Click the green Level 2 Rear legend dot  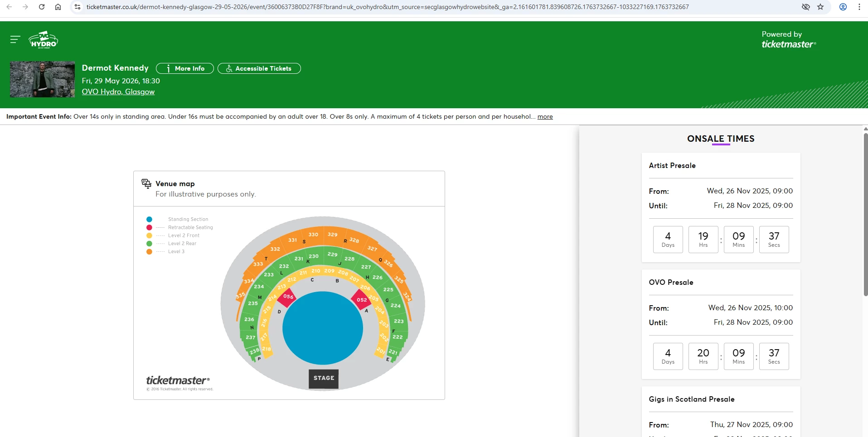(149, 244)
